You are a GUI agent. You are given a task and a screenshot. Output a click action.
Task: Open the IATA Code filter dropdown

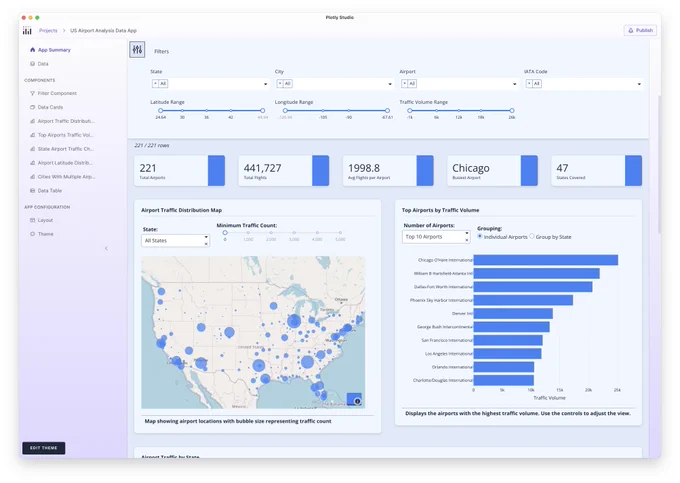coord(639,84)
